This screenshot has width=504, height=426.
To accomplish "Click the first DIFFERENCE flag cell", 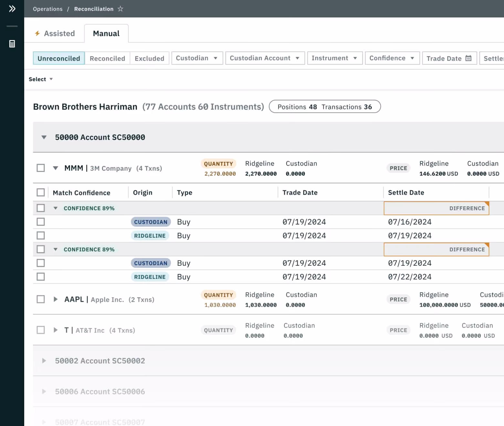I will [x=436, y=208].
